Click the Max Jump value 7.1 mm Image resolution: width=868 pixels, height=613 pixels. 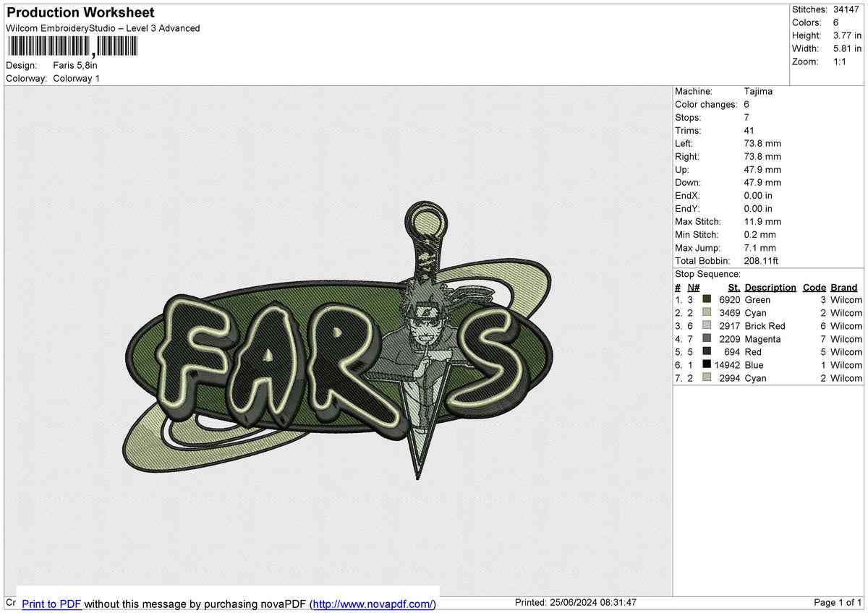[x=759, y=247]
